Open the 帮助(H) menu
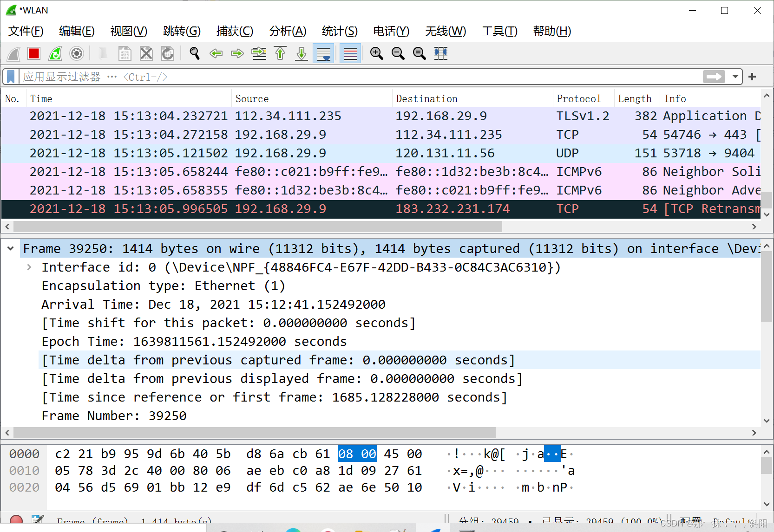774x532 pixels. [x=552, y=31]
